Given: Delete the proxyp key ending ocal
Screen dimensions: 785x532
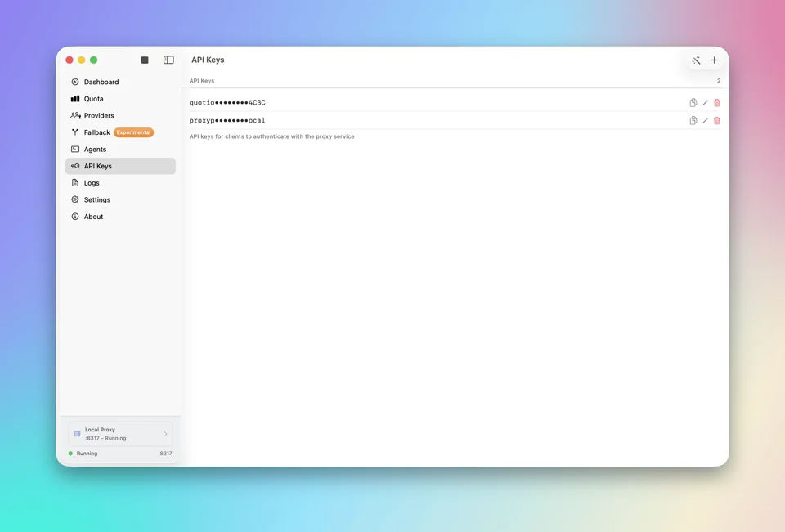Looking at the screenshot, I should (717, 121).
